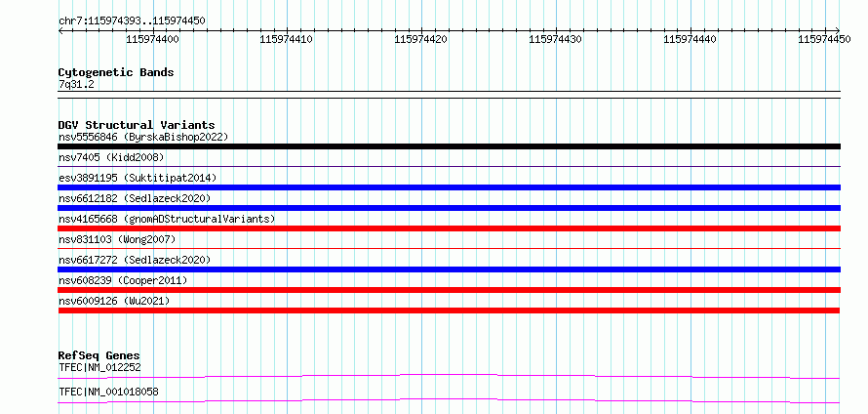
Task: Click ruler position 115974430
Action: point(555,39)
